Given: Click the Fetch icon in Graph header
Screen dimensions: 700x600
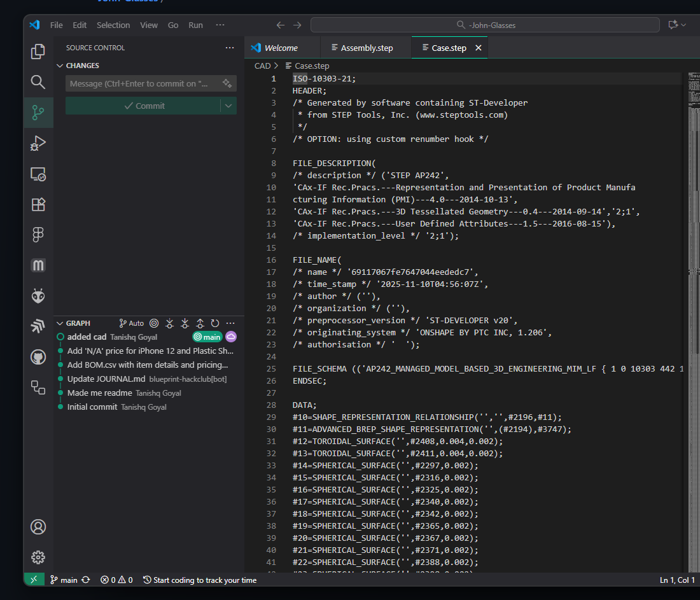Looking at the screenshot, I should tap(169, 323).
